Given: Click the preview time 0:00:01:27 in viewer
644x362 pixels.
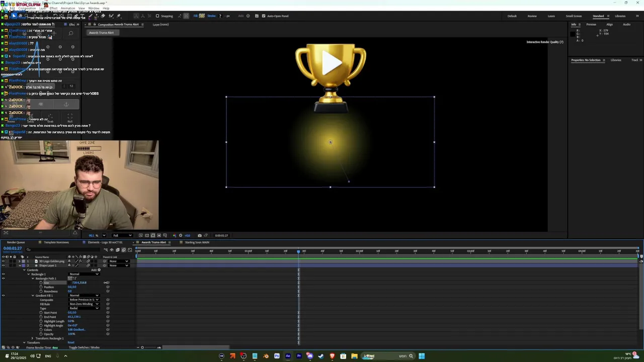Looking at the screenshot, I should click(221, 235).
